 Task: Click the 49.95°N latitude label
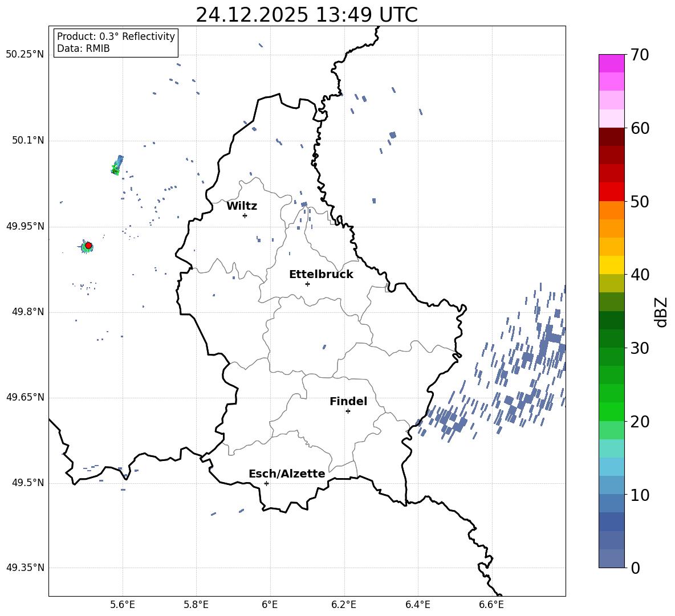coord(25,226)
